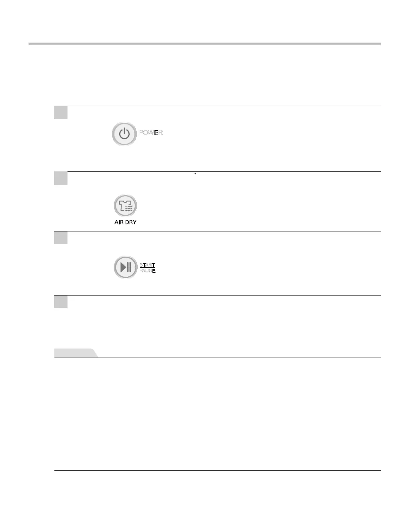The width and height of the screenshot is (409, 532).
Task: Open the gray tab above the notes section
Action: point(76,353)
